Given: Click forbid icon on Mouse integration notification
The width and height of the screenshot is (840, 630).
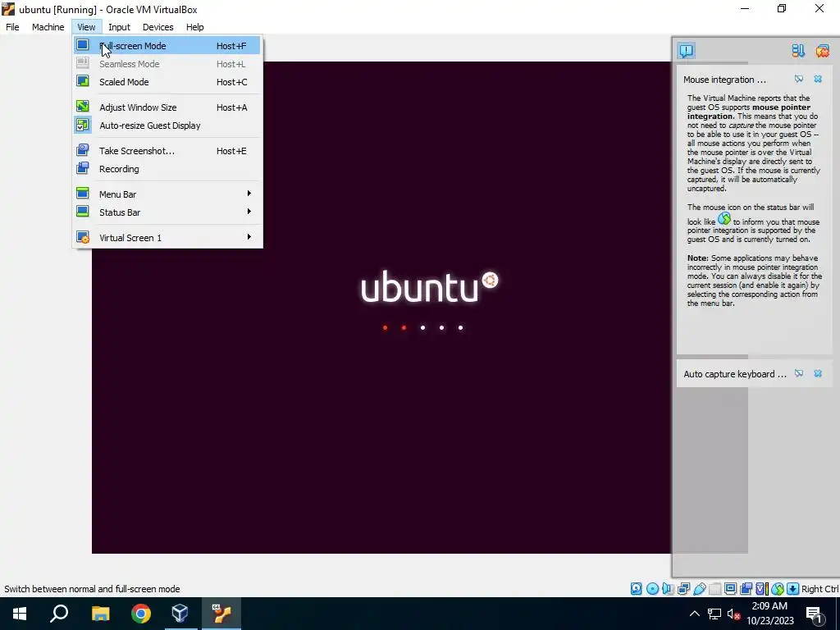Looking at the screenshot, I should pyautogui.click(x=799, y=80).
